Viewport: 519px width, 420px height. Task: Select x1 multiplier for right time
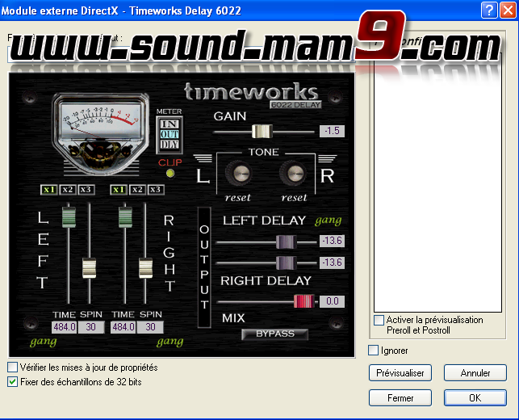(119, 190)
